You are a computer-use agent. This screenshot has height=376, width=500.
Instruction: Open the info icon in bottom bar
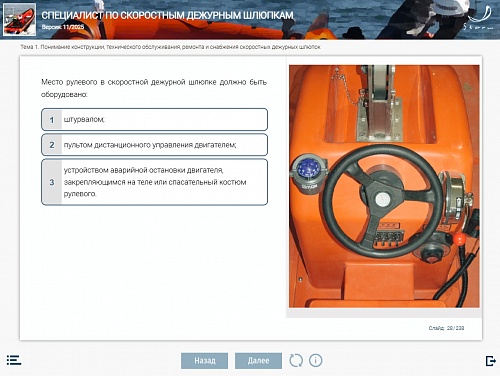(316, 360)
